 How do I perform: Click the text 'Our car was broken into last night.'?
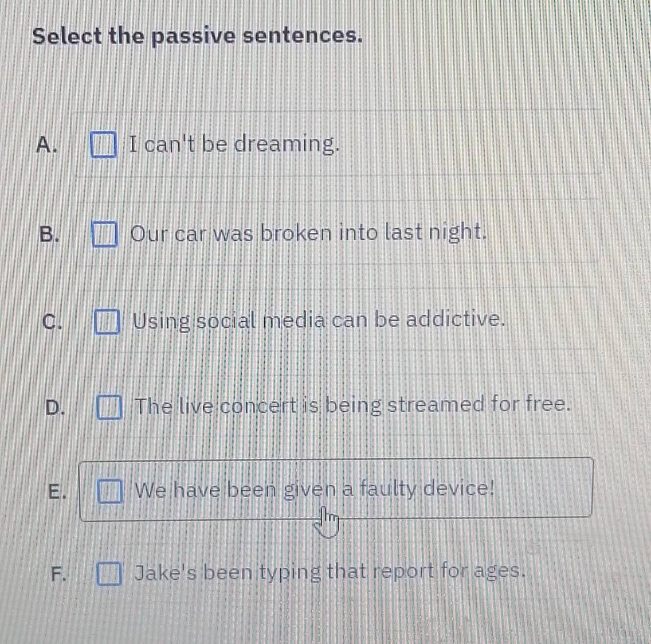click(309, 233)
